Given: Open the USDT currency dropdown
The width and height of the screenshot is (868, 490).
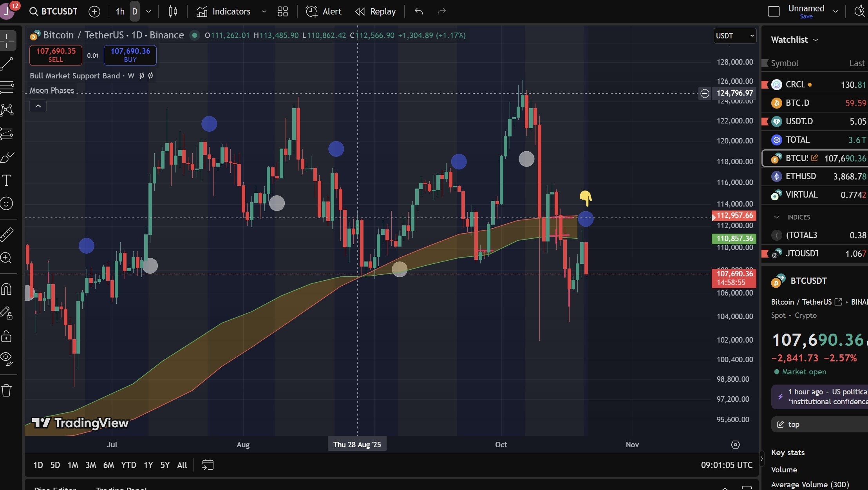Looking at the screenshot, I should tap(734, 36).
